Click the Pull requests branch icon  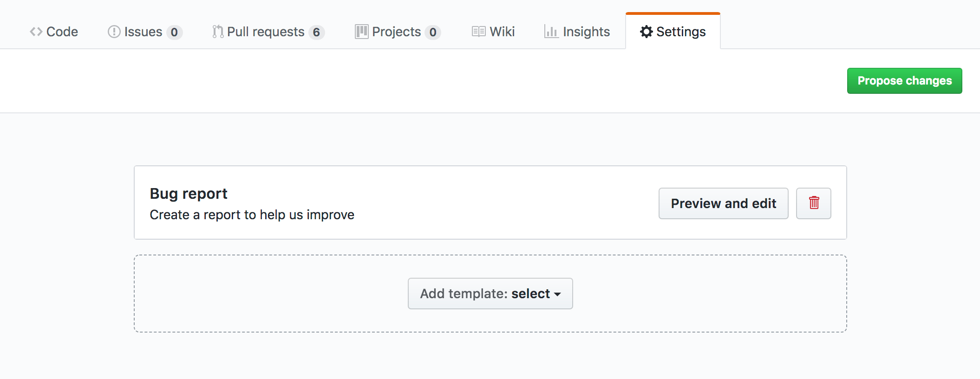coord(218,32)
